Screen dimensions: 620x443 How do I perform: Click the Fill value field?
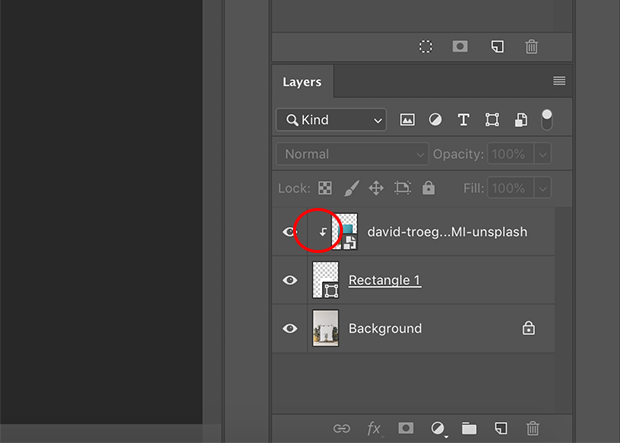pos(510,188)
